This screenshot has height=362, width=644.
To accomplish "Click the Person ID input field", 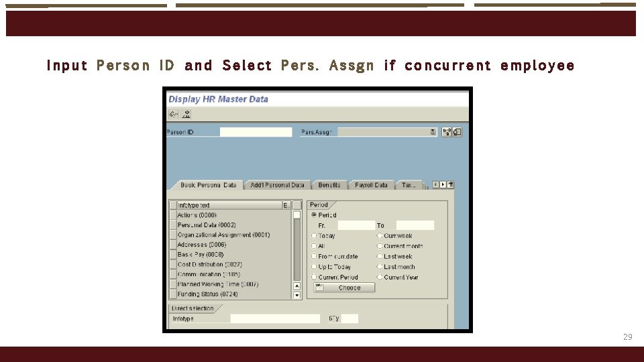I will click(256, 132).
